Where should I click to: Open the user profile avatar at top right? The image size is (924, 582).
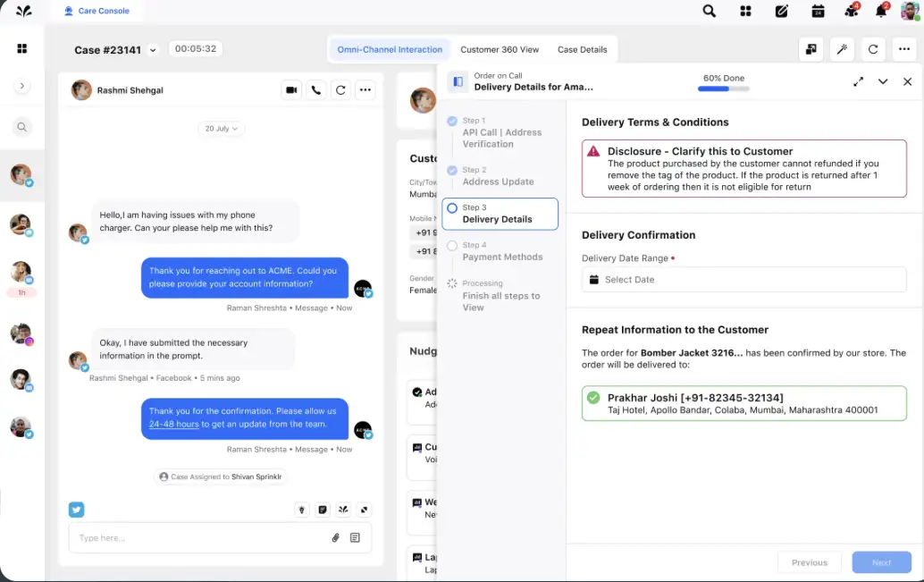[910, 11]
